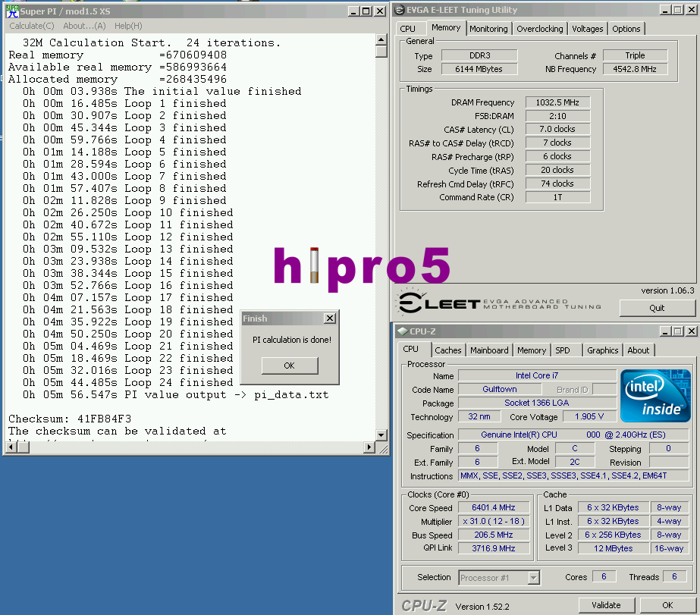Click the Code Name field Gulftown

(x=500, y=389)
